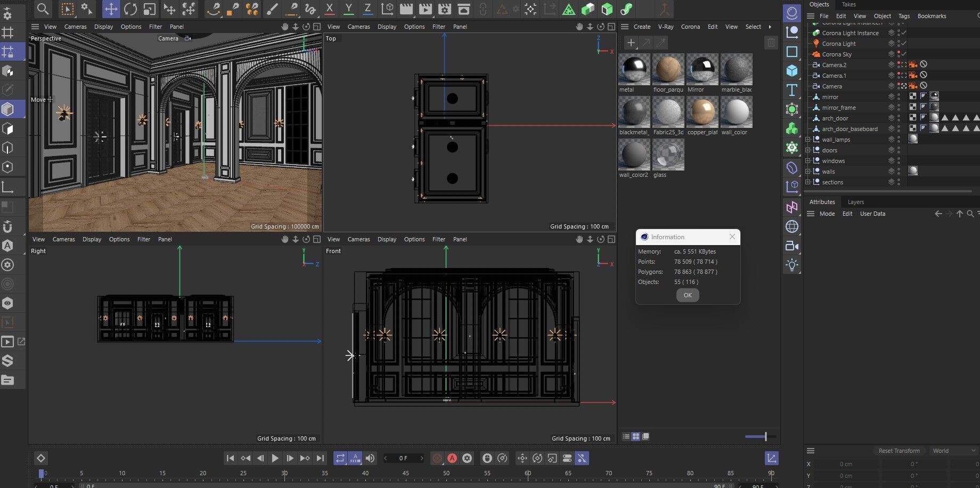The width and height of the screenshot is (980, 488).
Task: Activate the rectangle Live Selection tool
Action: [67, 9]
